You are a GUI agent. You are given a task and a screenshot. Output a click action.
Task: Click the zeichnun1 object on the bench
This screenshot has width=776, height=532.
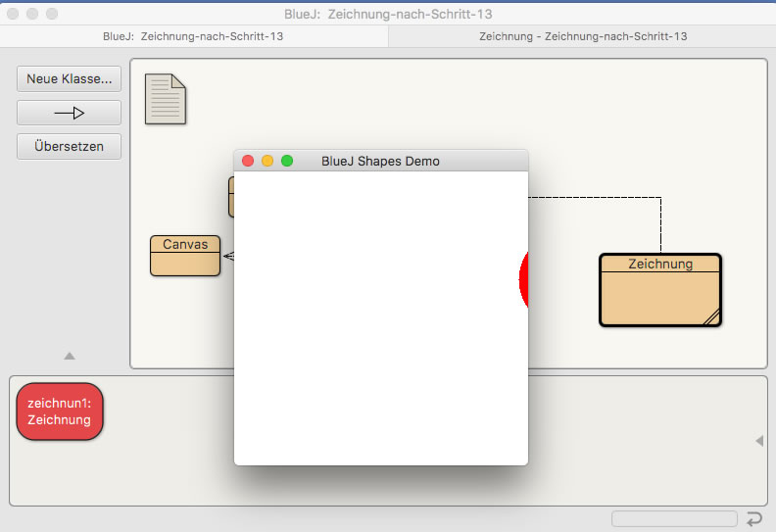[x=60, y=411]
